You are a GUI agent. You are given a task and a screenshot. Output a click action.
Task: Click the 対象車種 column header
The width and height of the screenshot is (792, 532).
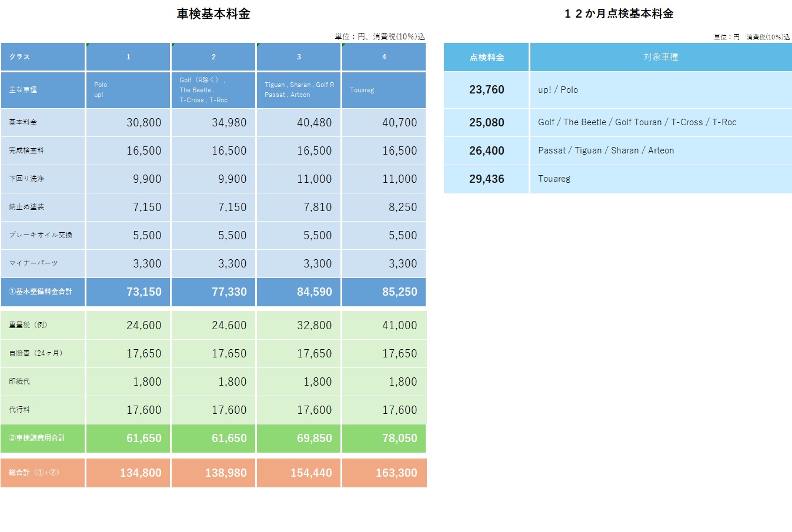click(x=661, y=57)
